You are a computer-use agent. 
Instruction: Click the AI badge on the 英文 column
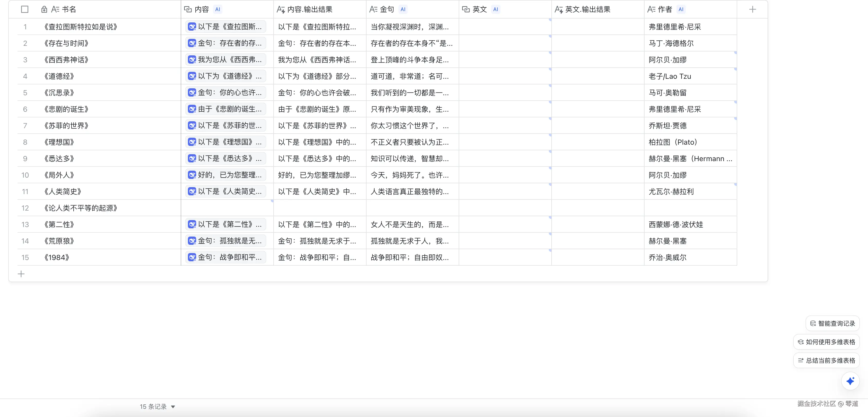coord(495,10)
